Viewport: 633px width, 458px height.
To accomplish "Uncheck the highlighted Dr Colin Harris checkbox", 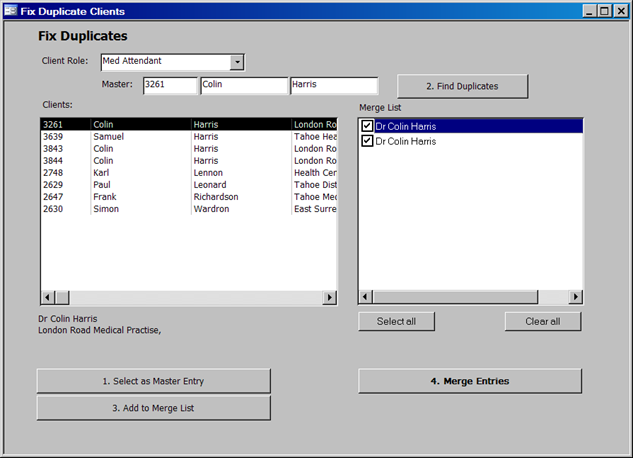I will [367, 126].
